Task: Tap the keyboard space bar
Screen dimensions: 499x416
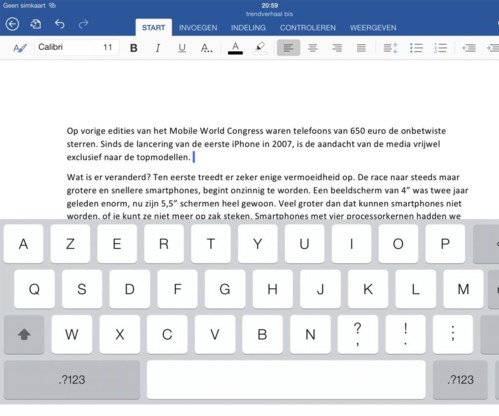Action: [286, 379]
